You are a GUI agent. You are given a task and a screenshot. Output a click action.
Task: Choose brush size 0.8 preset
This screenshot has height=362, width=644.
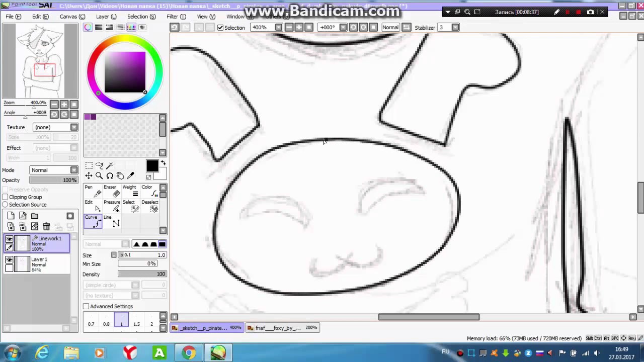pos(106,320)
